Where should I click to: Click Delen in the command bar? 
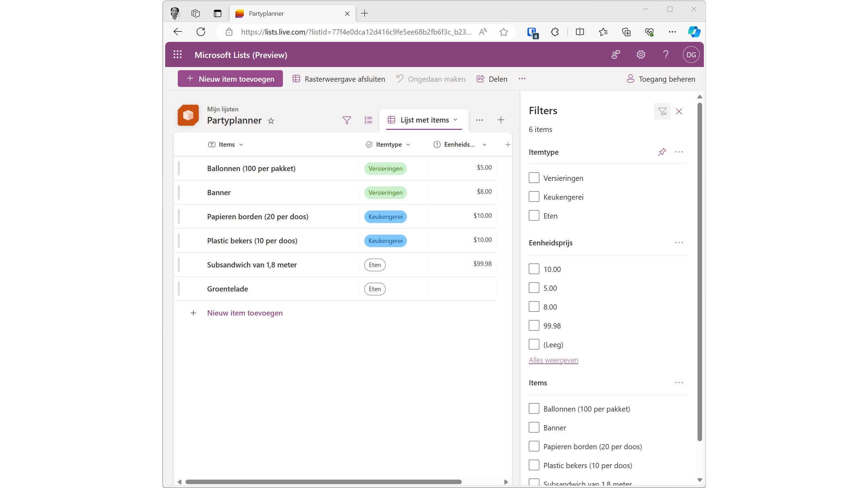coord(492,79)
